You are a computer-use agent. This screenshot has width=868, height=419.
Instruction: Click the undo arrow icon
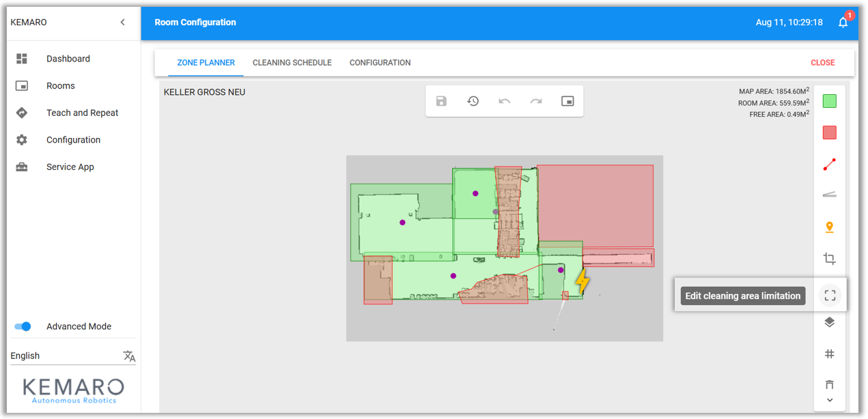(504, 101)
